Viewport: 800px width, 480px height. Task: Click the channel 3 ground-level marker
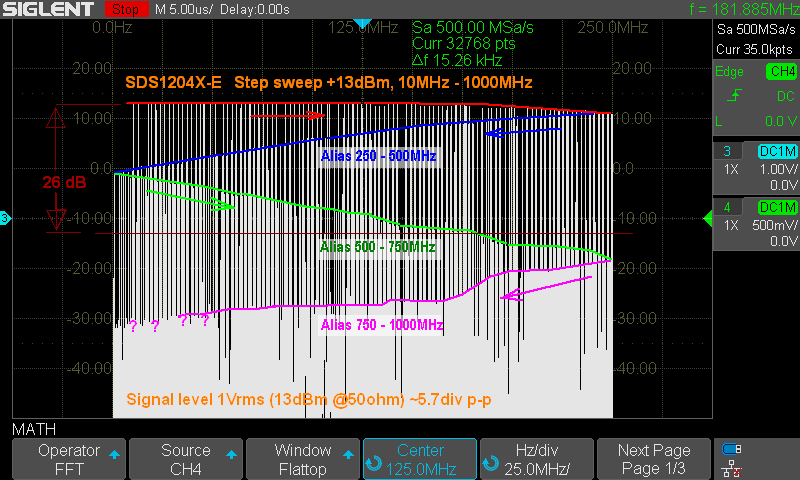(5, 218)
